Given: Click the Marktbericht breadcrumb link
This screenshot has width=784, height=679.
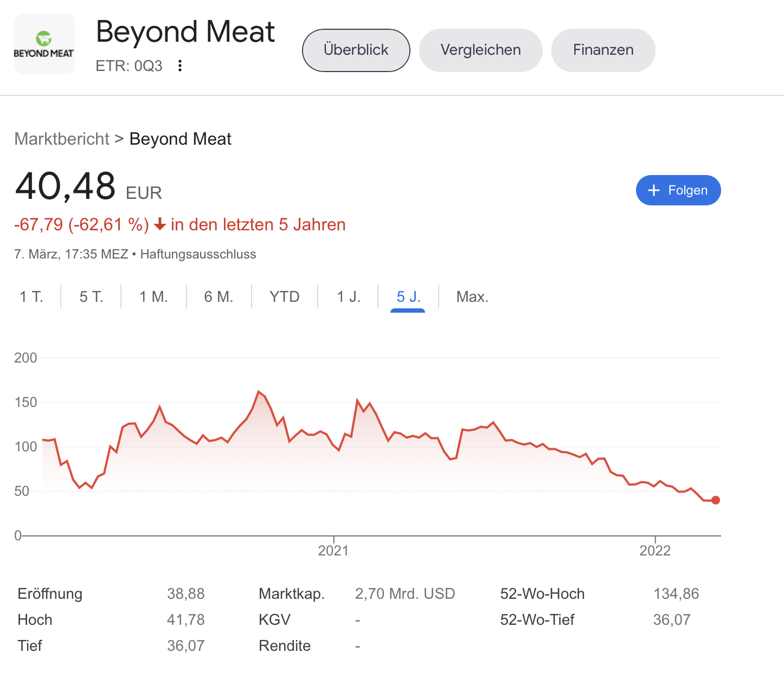Looking at the screenshot, I should (62, 139).
